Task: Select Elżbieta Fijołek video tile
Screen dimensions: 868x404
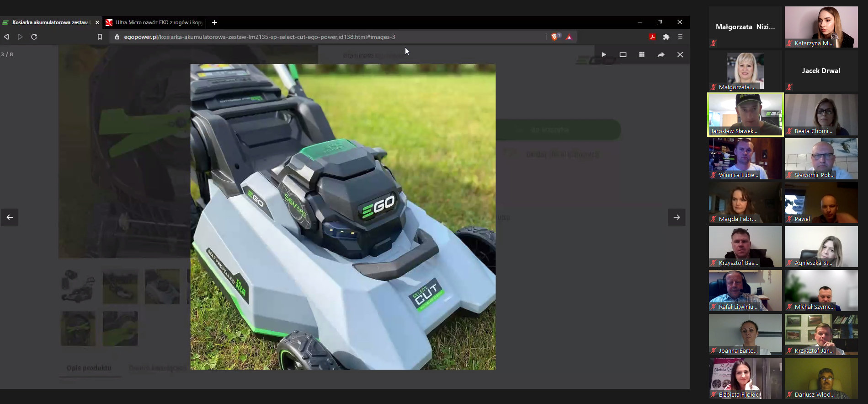Action: click(745, 378)
